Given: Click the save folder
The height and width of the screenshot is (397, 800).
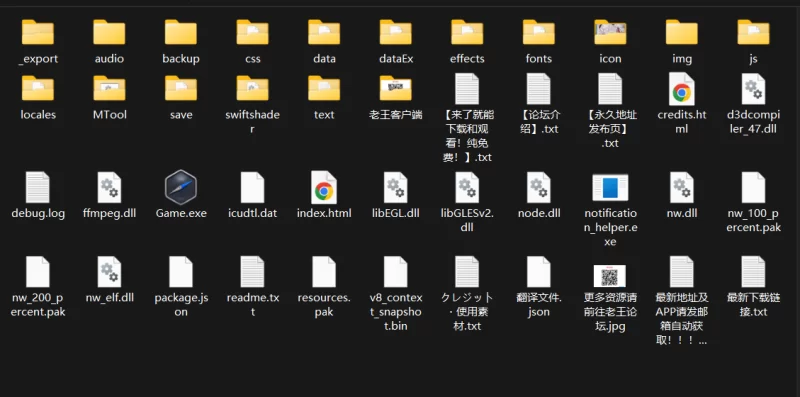Looking at the screenshot, I should (x=181, y=88).
